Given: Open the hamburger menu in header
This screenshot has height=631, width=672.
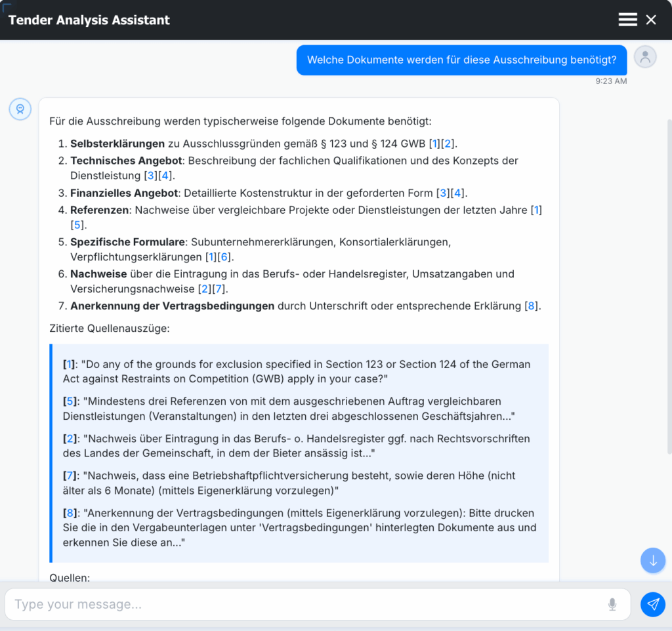Looking at the screenshot, I should [627, 20].
